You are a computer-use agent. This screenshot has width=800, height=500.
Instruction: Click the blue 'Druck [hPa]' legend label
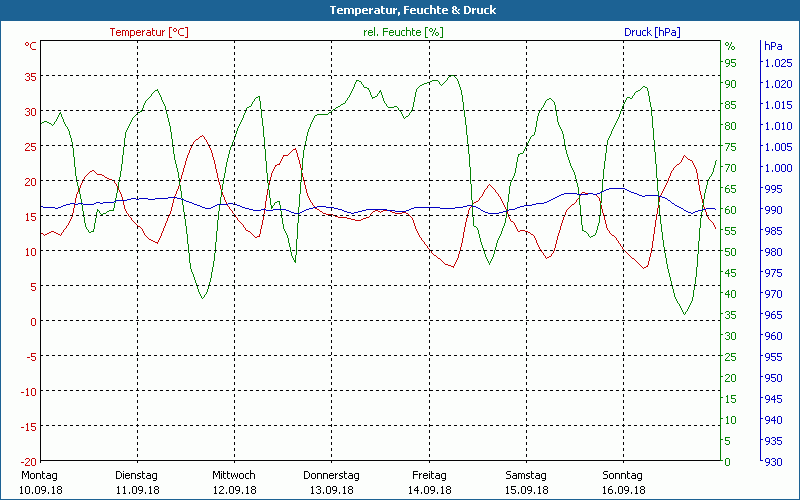652,32
